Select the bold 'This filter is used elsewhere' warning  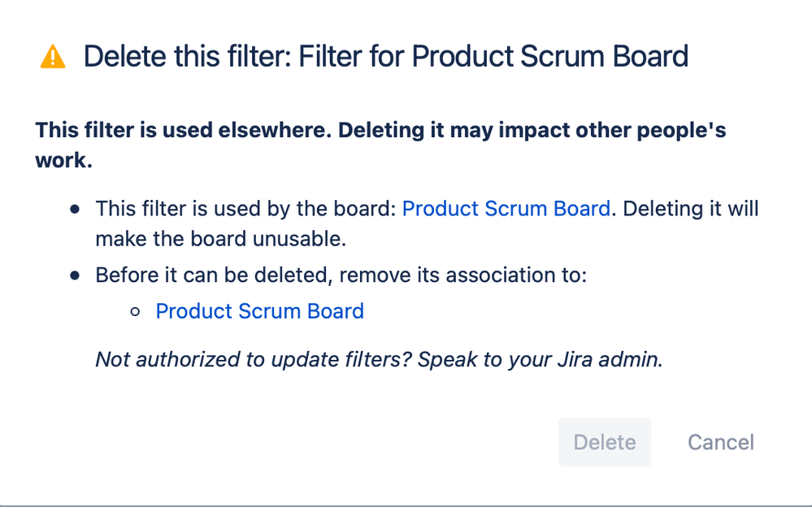pyautogui.click(x=184, y=130)
